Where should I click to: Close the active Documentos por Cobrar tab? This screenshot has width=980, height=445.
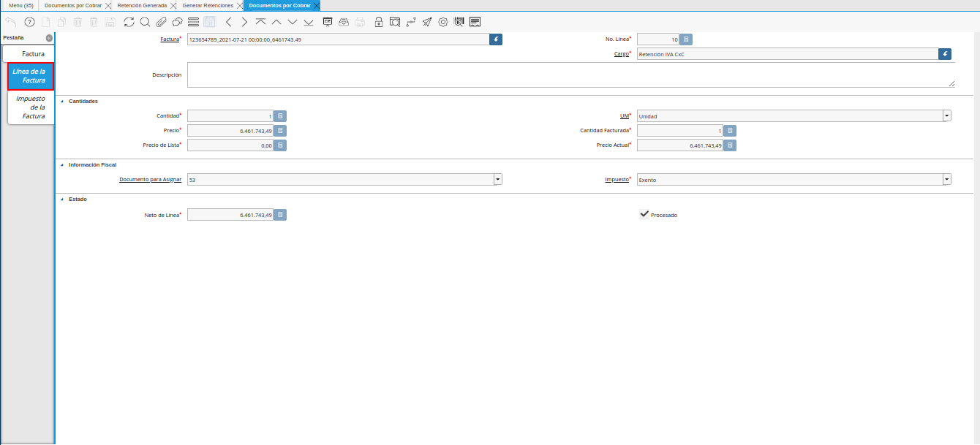317,5
